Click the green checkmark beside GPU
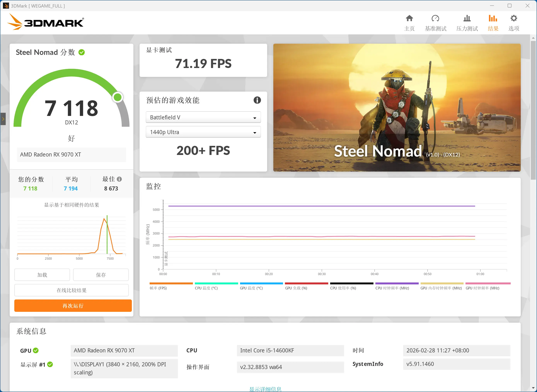This screenshot has width=537, height=392. pos(36,350)
